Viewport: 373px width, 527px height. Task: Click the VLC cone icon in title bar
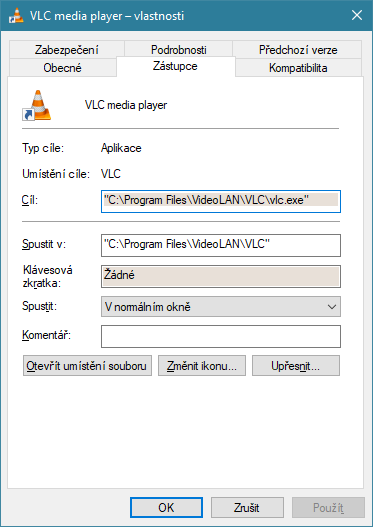(x=16, y=15)
